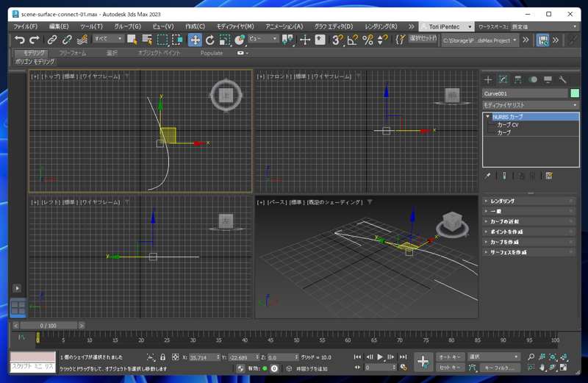Open the project path dropdown
Viewport: 588px width, 383px height.
pos(480,40)
